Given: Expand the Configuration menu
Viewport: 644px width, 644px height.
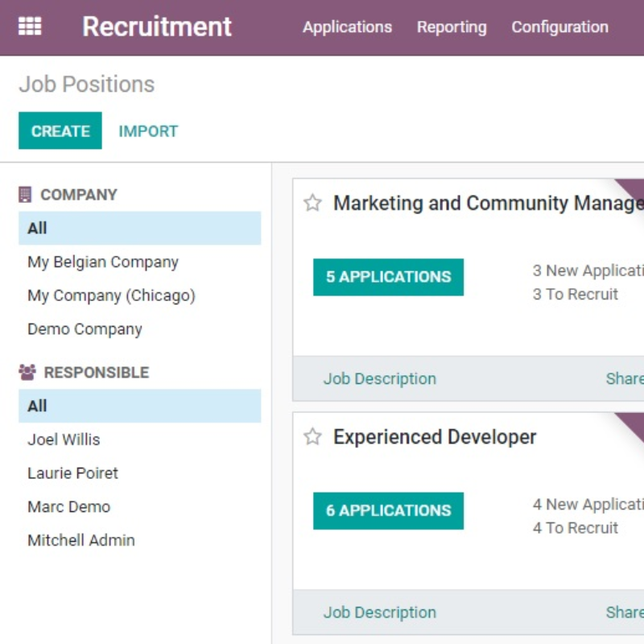Looking at the screenshot, I should click(x=559, y=27).
